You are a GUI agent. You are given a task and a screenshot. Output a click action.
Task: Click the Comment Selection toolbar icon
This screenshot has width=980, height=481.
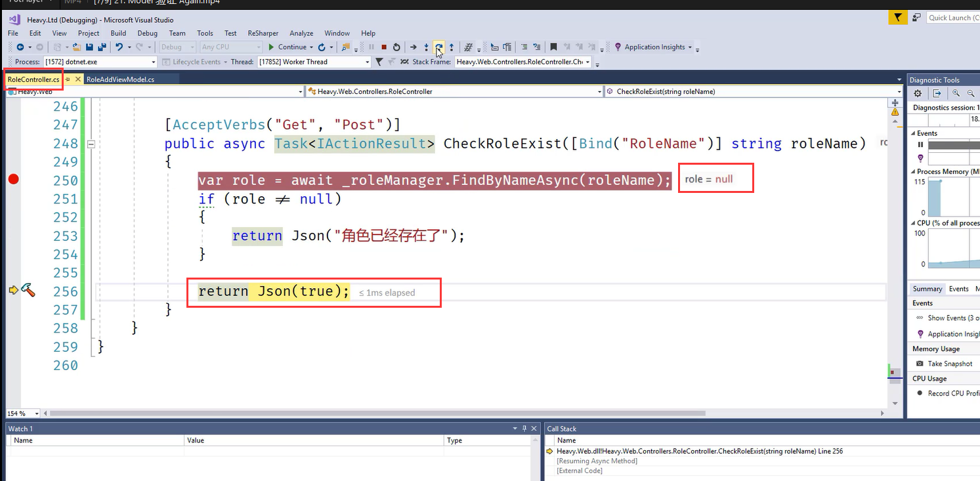523,47
